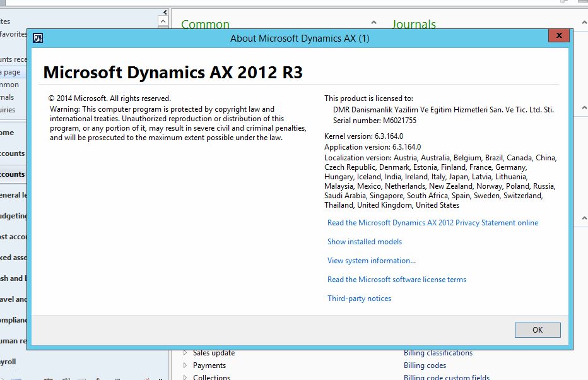Open the Privacy Statement online link
Screen dimensions: 588x380
point(433,223)
